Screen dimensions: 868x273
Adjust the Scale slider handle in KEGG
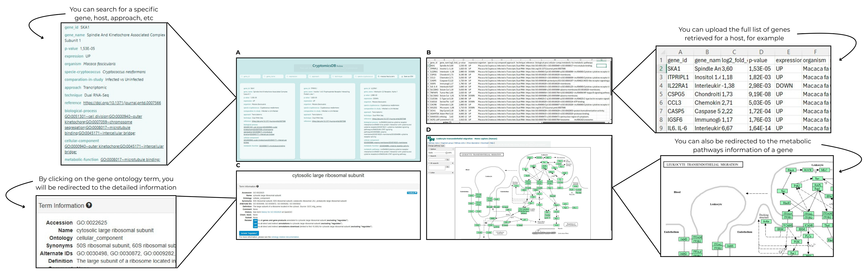coord(446,153)
